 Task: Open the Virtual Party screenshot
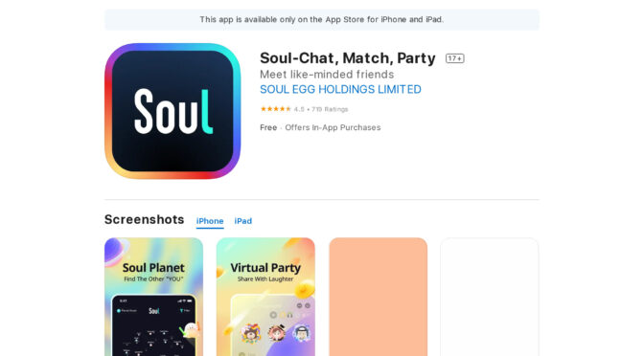[x=265, y=297]
